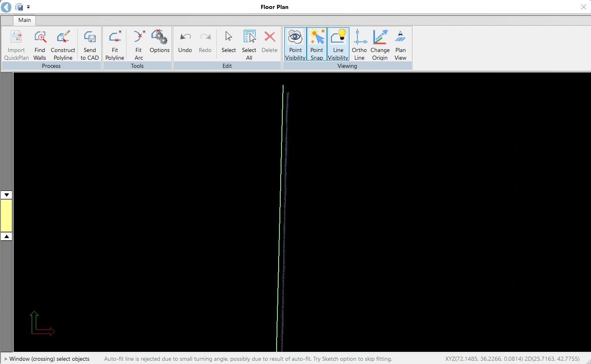591x364 pixels.
Task: Select the Fit Arc tool
Action: coord(138,44)
